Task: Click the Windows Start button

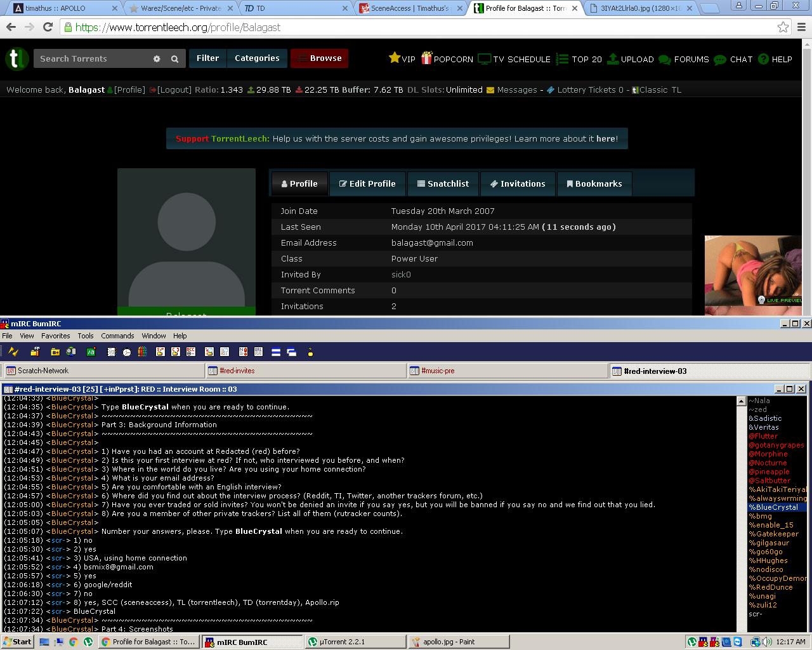Action: tap(18, 642)
